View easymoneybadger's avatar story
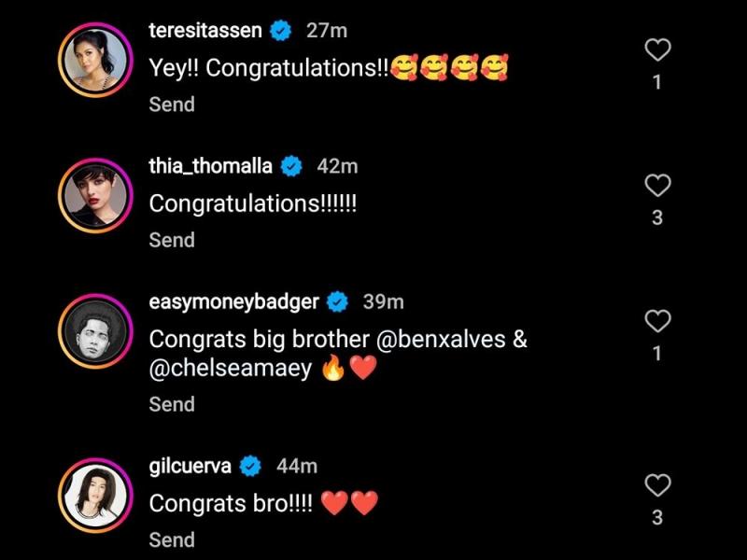This screenshot has height=560, width=747. click(93, 330)
